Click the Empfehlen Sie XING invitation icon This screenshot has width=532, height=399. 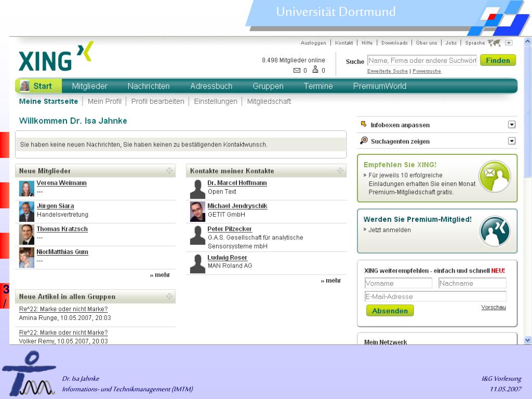pos(495,177)
